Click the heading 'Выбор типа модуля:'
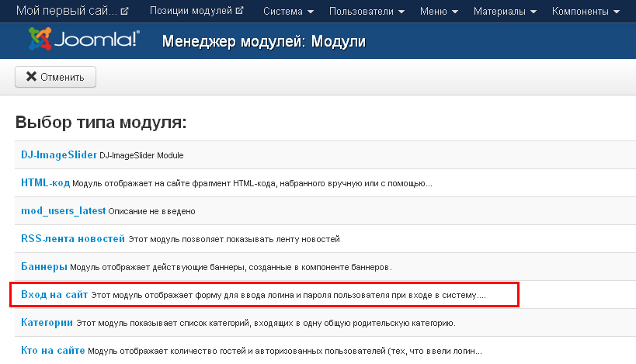This screenshot has width=636, height=364. tap(101, 122)
